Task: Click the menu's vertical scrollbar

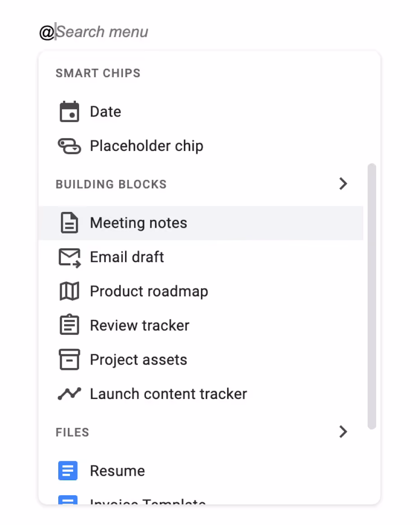Action: [372, 296]
